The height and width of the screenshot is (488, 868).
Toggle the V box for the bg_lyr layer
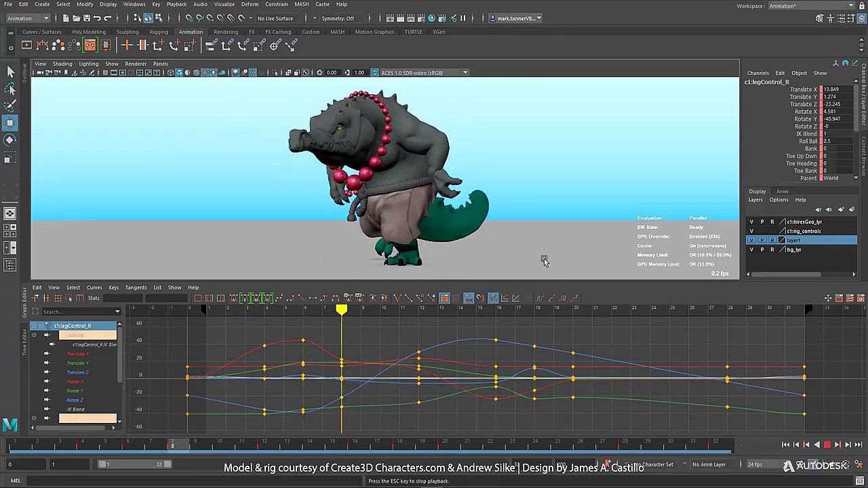click(751, 249)
